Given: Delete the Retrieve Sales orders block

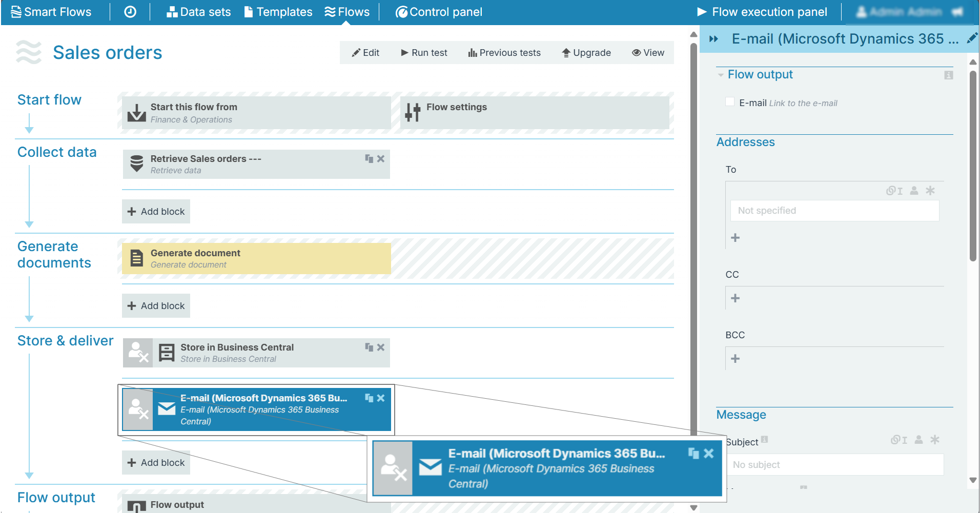Looking at the screenshot, I should pyautogui.click(x=381, y=159).
